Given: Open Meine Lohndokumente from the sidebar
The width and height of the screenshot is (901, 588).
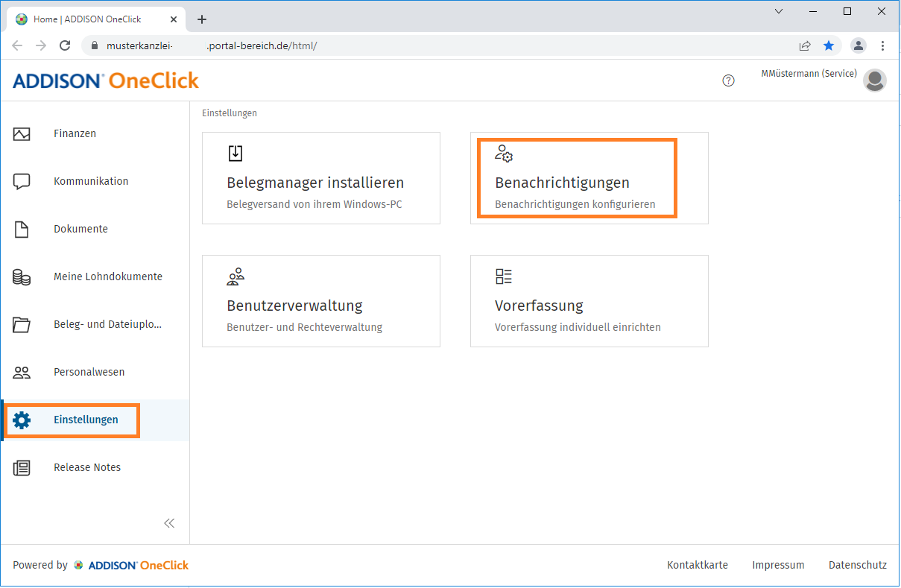Looking at the screenshot, I should pyautogui.click(x=108, y=277).
